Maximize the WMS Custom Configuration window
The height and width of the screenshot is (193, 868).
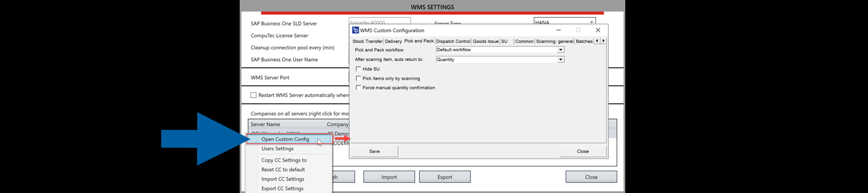pyautogui.click(x=578, y=30)
